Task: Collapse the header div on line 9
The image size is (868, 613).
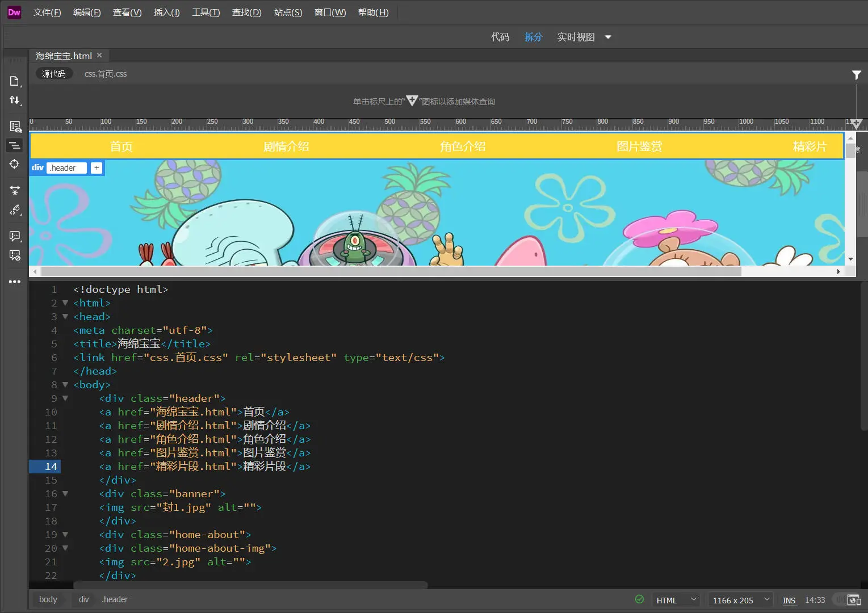Action: [x=65, y=398]
